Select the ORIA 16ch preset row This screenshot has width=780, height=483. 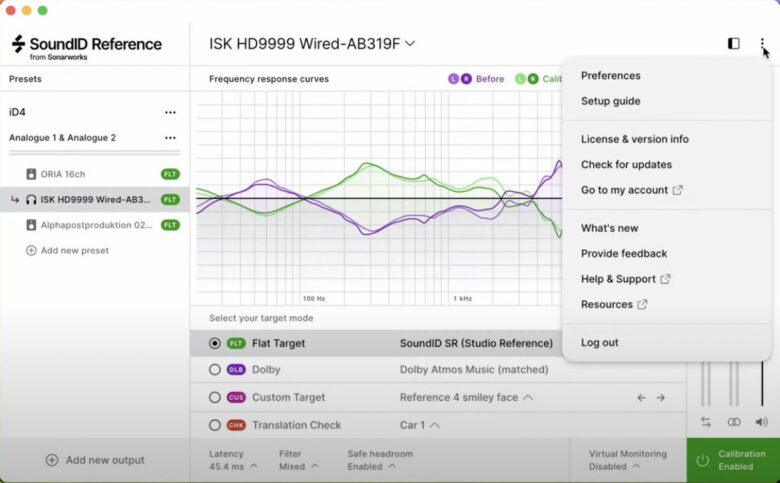click(95, 174)
